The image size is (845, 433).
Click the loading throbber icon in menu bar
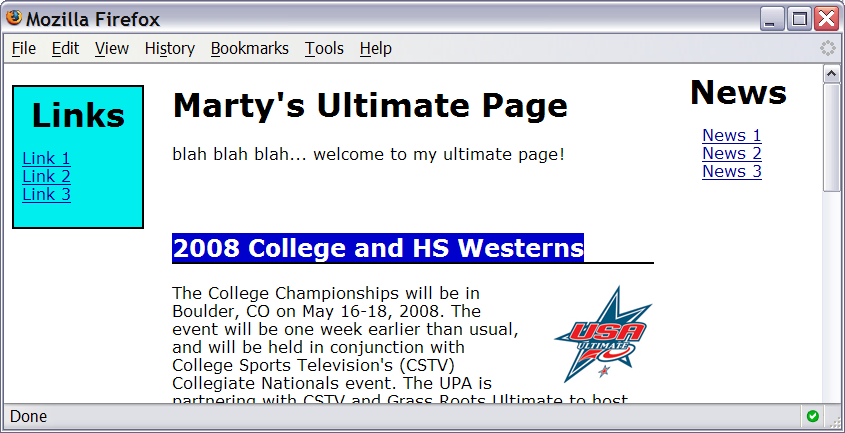tap(828, 48)
